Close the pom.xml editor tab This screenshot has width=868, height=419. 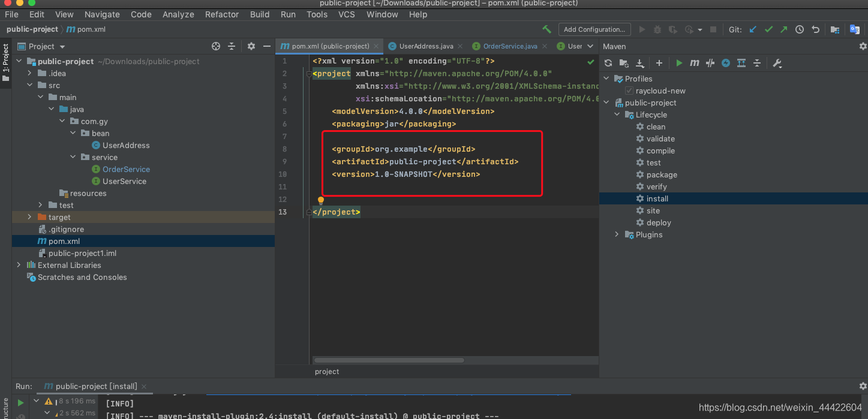[x=377, y=46]
